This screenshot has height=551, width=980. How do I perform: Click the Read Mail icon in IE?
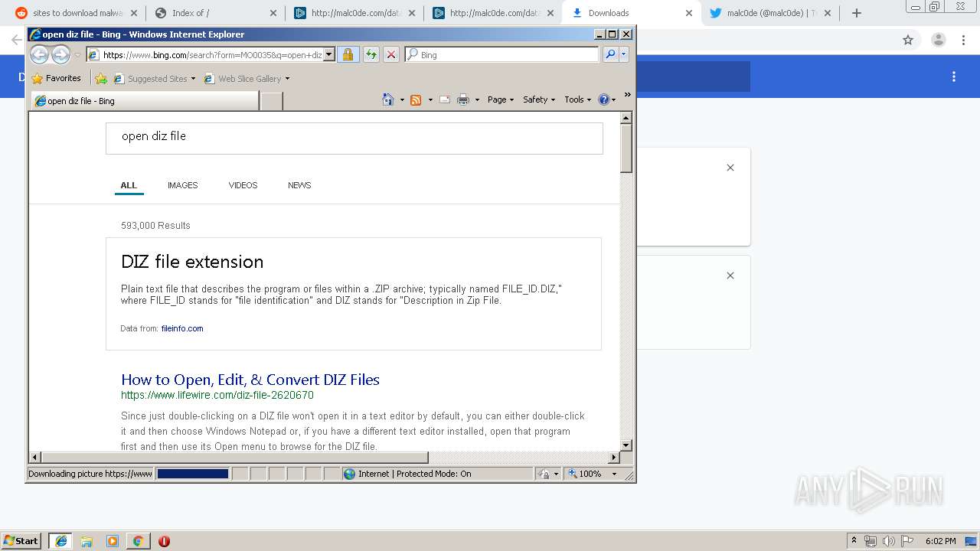pyautogui.click(x=445, y=99)
